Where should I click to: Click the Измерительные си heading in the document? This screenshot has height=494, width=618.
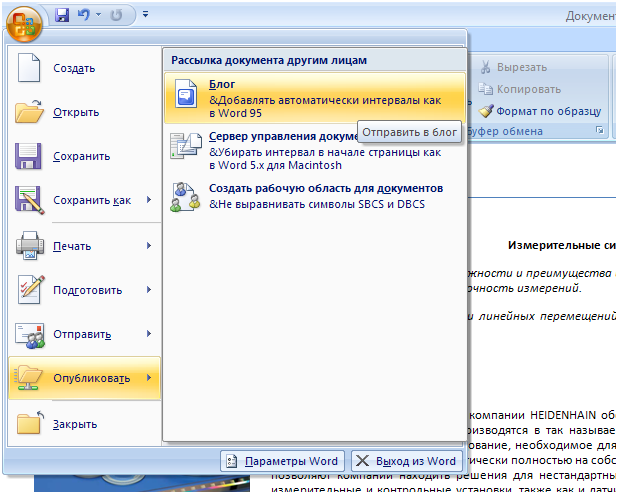562,245
